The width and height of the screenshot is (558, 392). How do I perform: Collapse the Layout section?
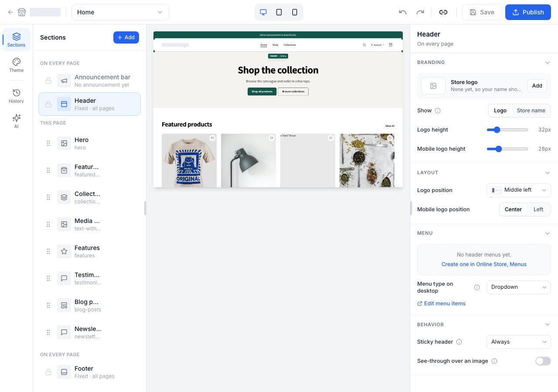(x=548, y=173)
